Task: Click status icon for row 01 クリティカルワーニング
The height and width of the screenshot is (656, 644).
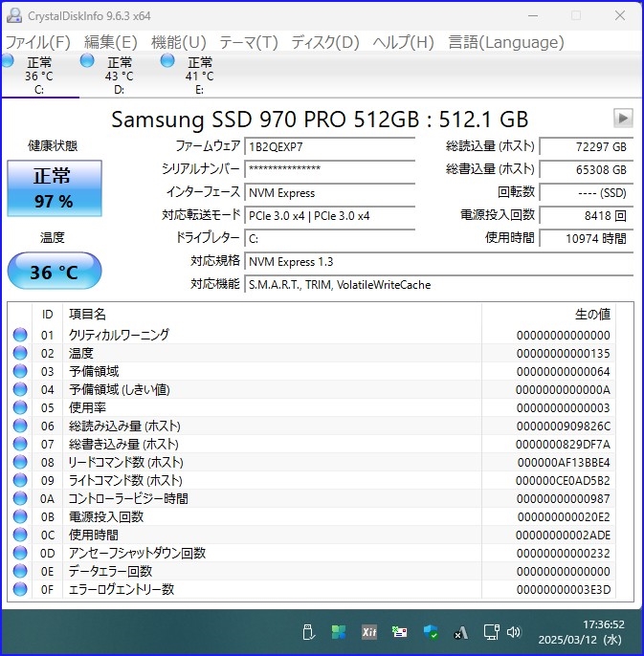Action: point(20,335)
